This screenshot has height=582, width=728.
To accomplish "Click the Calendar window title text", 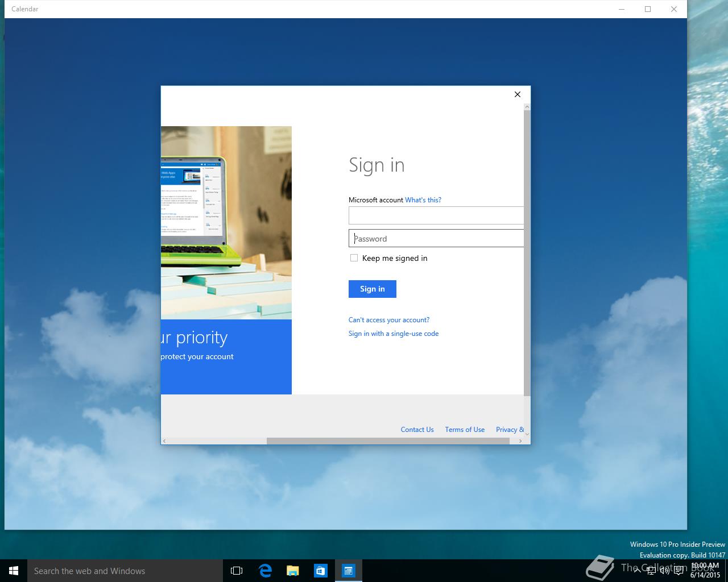I will point(25,9).
